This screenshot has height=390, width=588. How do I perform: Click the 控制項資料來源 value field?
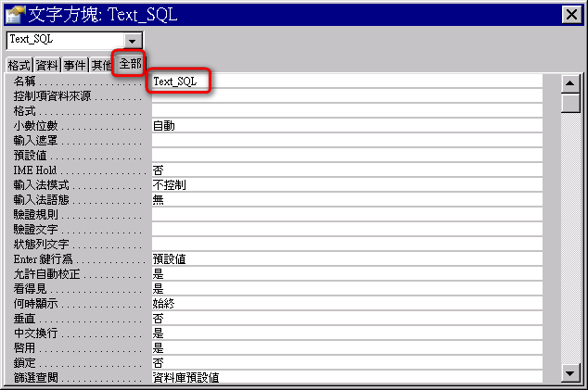tap(347, 96)
